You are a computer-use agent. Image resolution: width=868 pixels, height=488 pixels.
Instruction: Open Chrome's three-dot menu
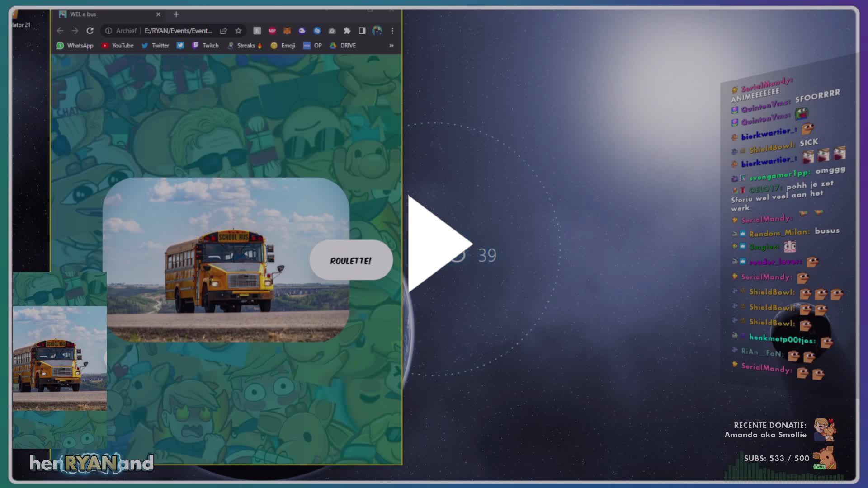[392, 31]
